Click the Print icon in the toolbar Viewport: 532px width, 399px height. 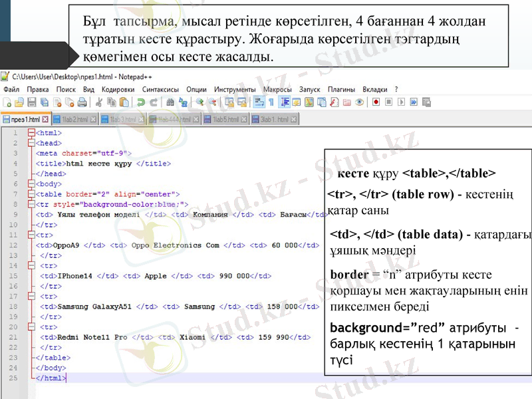coord(81,102)
